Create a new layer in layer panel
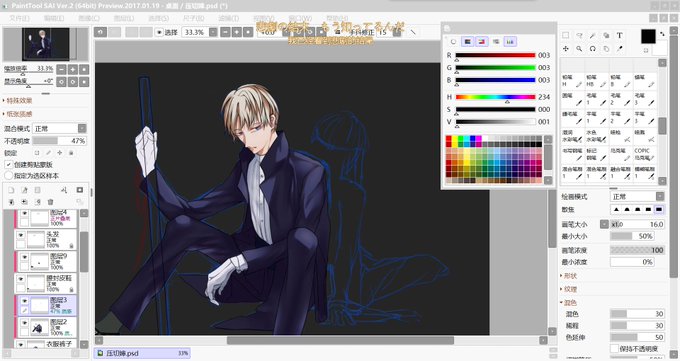The width and height of the screenshot is (680, 361). 12,190
